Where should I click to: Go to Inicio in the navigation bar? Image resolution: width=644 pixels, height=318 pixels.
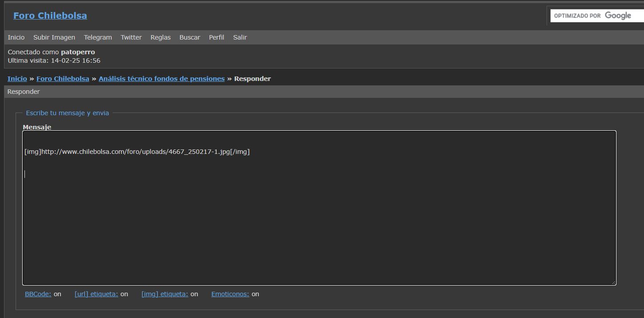click(x=16, y=37)
